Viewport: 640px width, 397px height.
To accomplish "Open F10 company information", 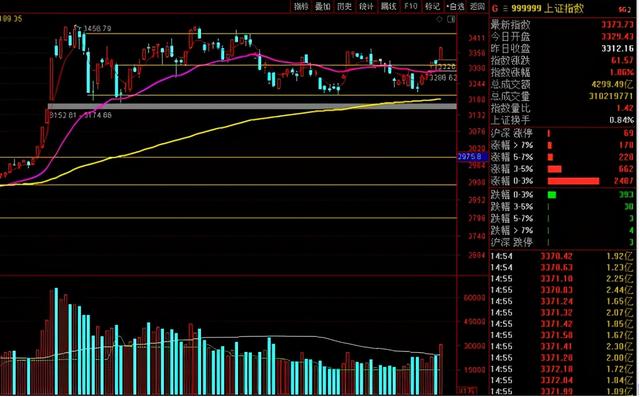I will [x=411, y=6].
